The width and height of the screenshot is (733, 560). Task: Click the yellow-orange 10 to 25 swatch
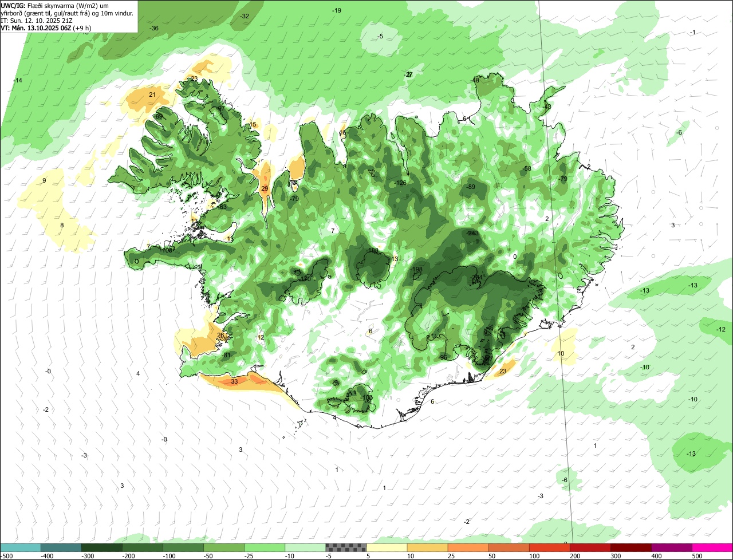click(428, 547)
